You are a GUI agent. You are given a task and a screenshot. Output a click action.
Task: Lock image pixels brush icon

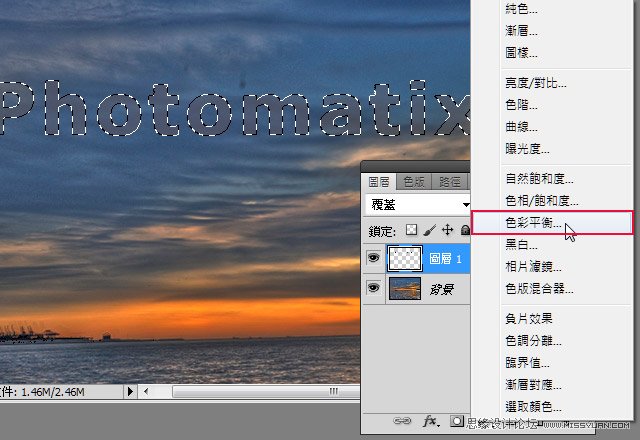(x=429, y=230)
